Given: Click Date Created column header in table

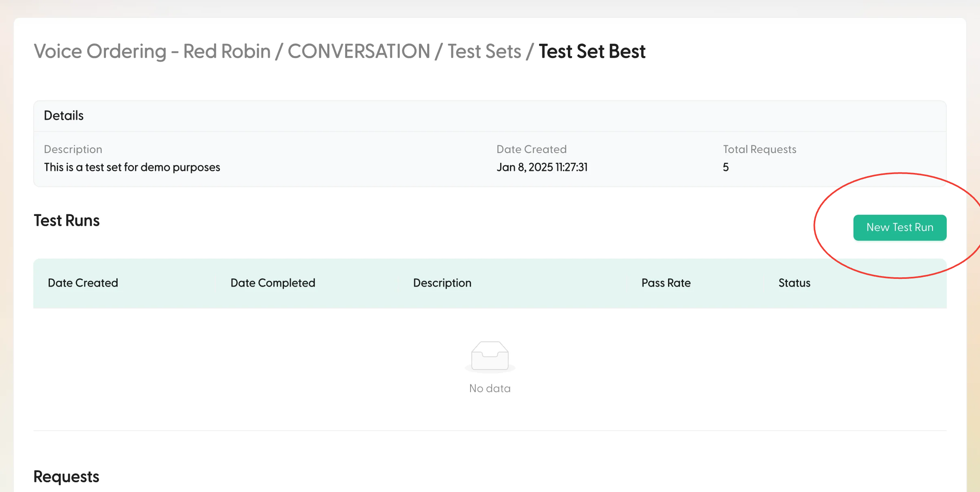Looking at the screenshot, I should point(83,283).
